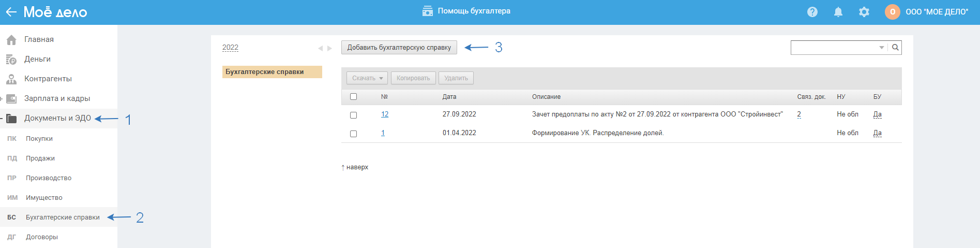Viewport: 980px width, 248px height.
Task: Open Контрагенты in the sidebar
Action: (48, 79)
